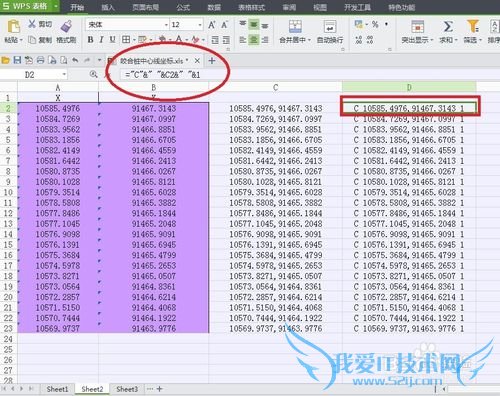The width and height of the screenshot is (500, 396).
Task: Click the Sort (排序) A-Z icon
Action: tap(494, 26)
